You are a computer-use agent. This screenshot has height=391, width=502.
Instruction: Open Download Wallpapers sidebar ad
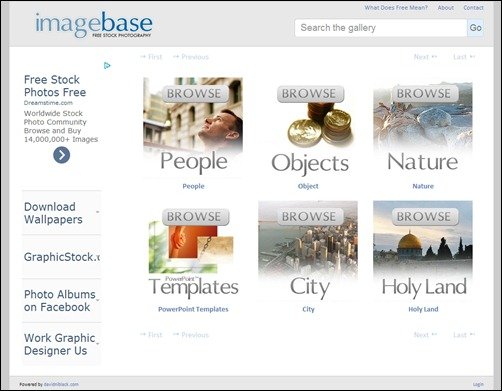click(62, 213)
